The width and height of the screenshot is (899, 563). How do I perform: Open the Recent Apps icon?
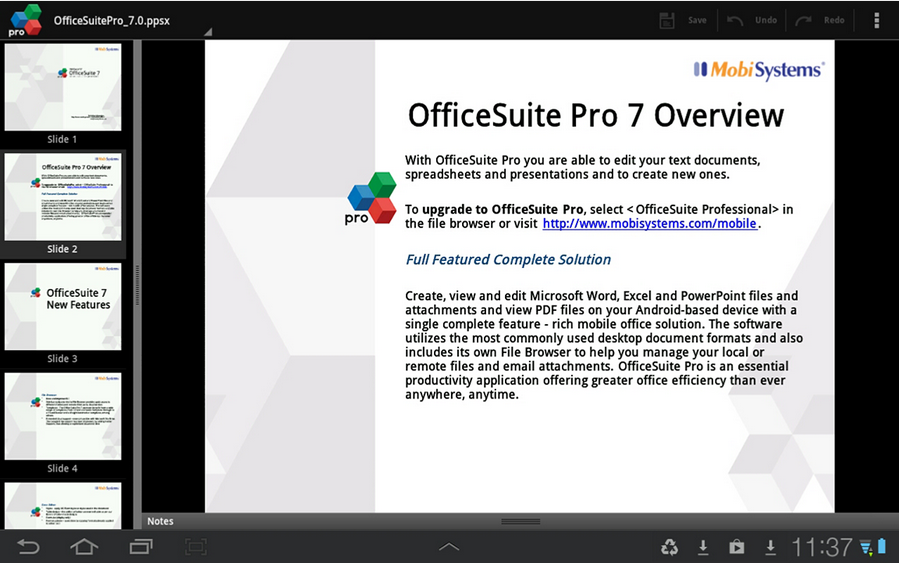click(141, 547)
